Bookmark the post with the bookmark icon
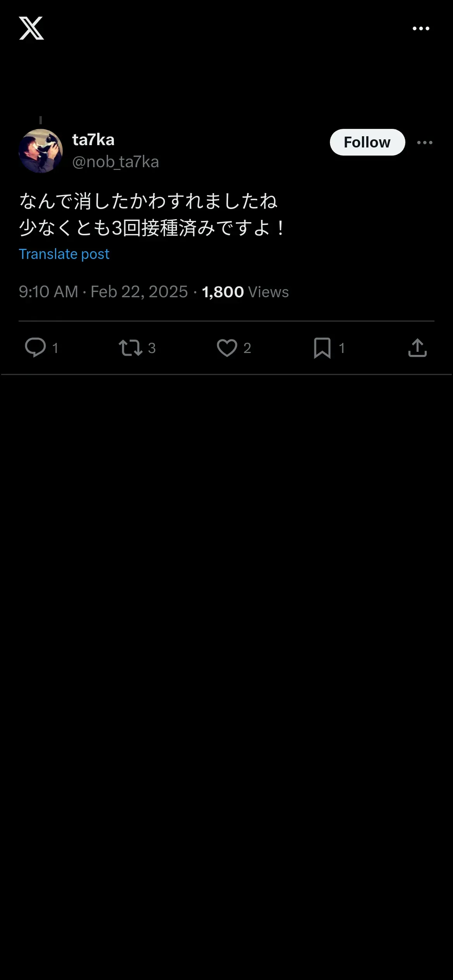The height and width of the screenshot is (980, 453). tap(322, 348)
